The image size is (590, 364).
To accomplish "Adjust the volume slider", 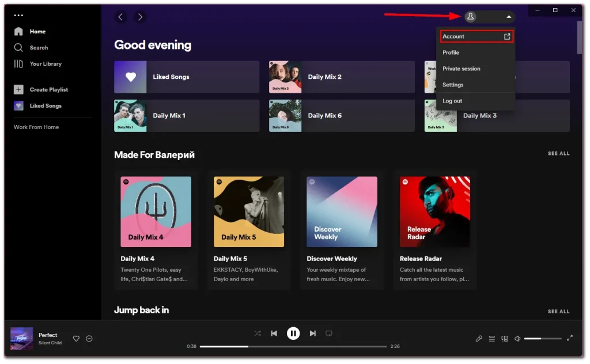I will (543, 339).
